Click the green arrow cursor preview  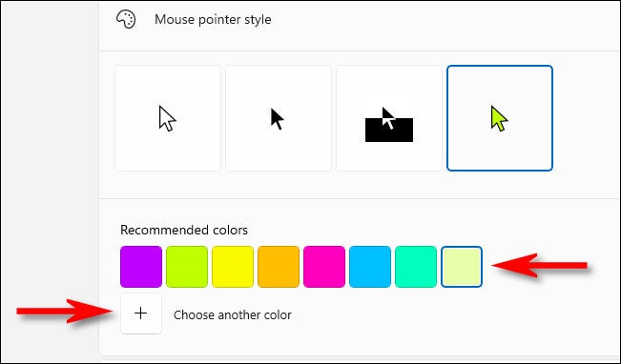tap(499, 118)
